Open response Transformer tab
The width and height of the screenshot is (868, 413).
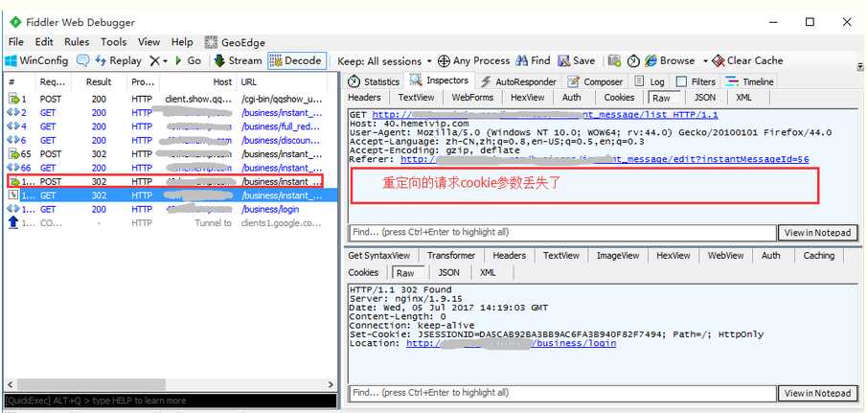point(451,255)
